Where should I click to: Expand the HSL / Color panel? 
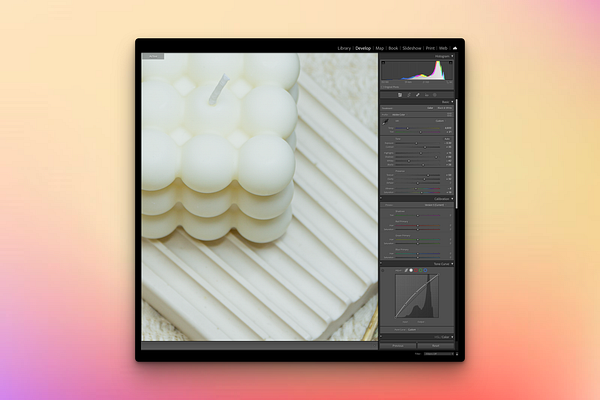[452, 337]
